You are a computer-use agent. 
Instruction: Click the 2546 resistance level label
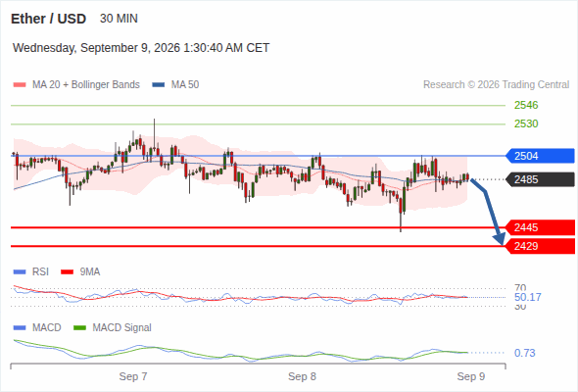(526, 105)
